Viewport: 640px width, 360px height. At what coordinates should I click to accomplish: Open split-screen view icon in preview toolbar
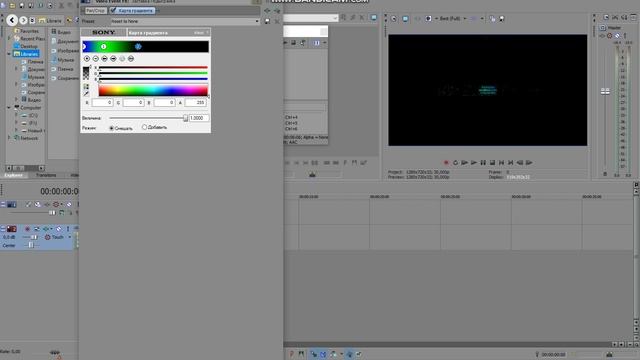coord(429,19)
